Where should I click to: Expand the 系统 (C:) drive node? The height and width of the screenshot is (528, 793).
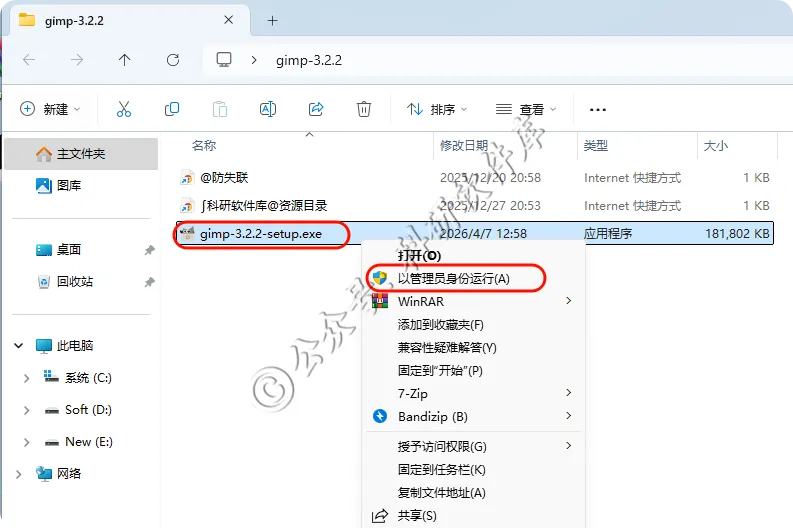point(26,378)
